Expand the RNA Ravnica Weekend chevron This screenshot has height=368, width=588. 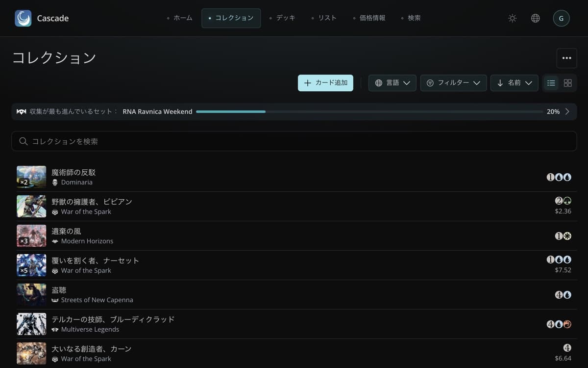pos(567,111)
